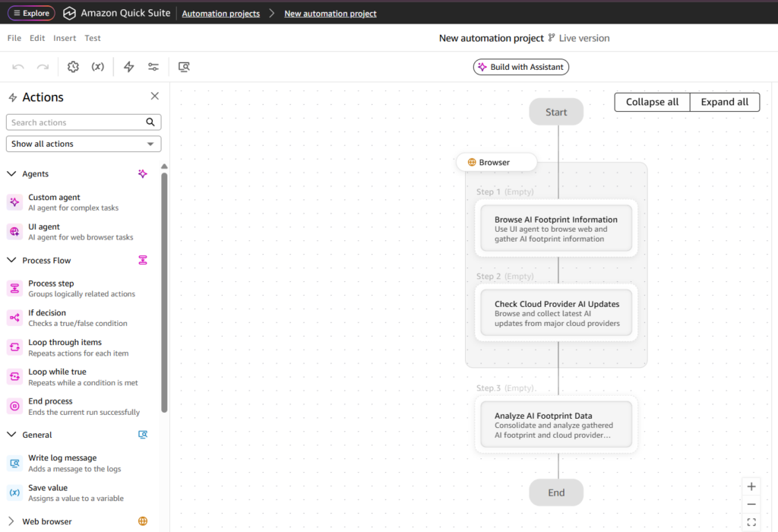Select the Browse AI Footprint Information step
The width and height of the screenshot is (778, 532).
556,228
